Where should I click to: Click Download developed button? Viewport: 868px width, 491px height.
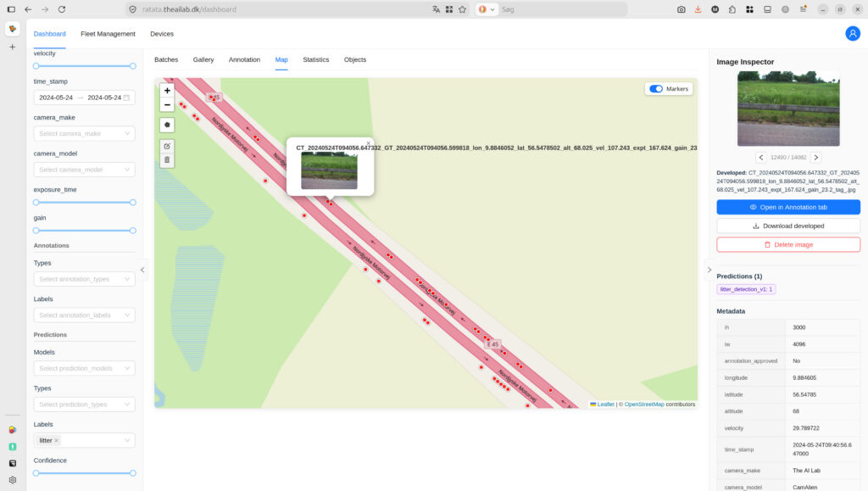(788, 226)
